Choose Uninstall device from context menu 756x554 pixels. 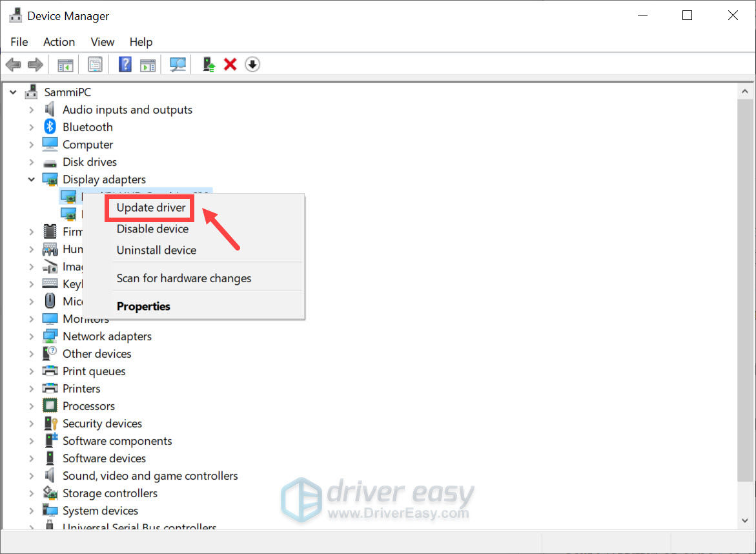point(156,251)
